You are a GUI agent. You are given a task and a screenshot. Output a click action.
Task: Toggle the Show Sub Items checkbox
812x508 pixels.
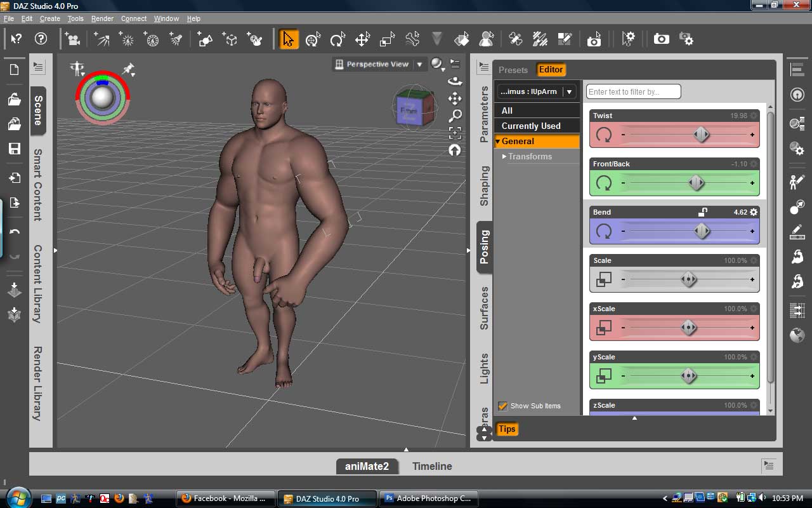(x=503, y=406)
